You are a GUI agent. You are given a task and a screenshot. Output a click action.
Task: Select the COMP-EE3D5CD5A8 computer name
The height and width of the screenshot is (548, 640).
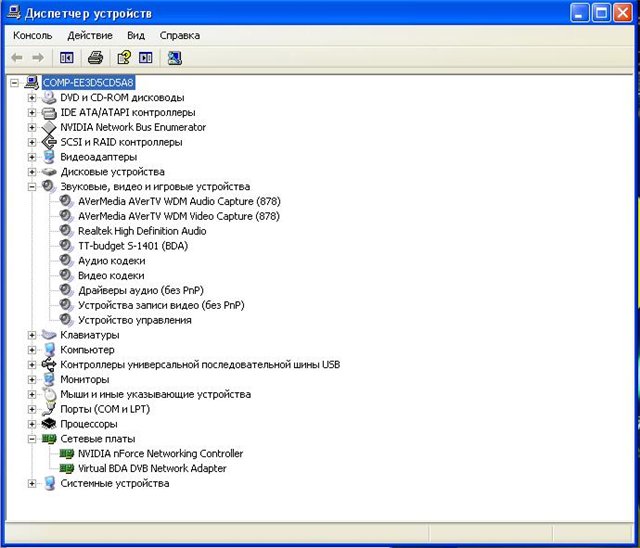point(88,83)
